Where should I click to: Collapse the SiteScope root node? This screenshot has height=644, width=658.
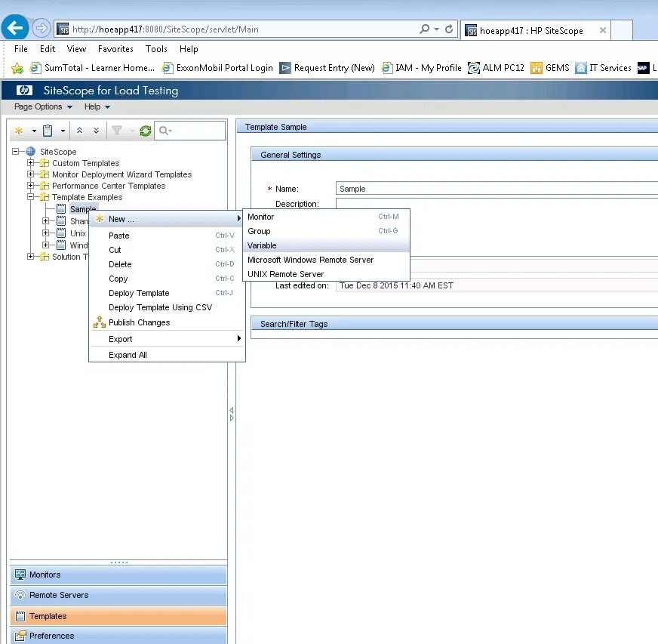[x=16, y=151]
